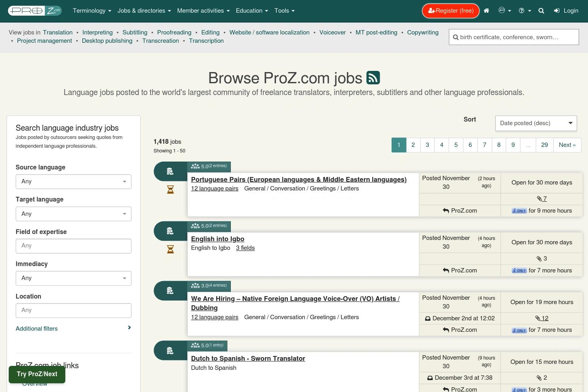Click the Location input field
The image size is (588, 392).
[74, 310]
